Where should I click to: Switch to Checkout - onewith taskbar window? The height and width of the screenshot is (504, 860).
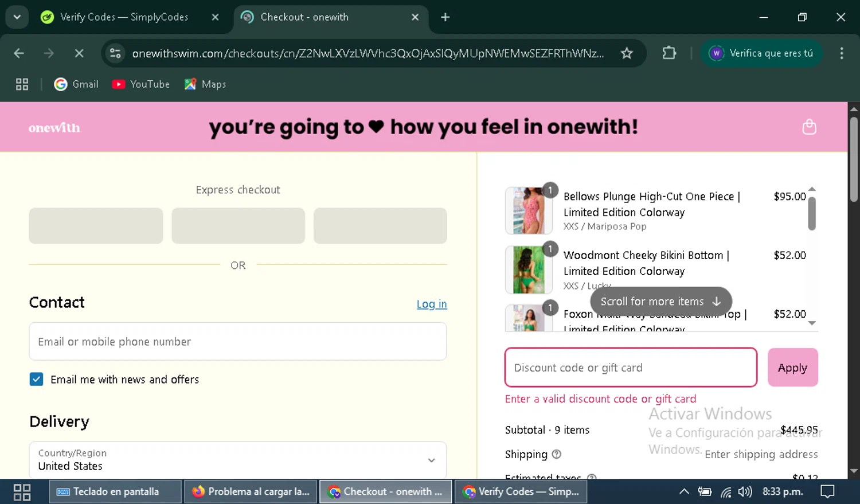[x=385, y=492]
